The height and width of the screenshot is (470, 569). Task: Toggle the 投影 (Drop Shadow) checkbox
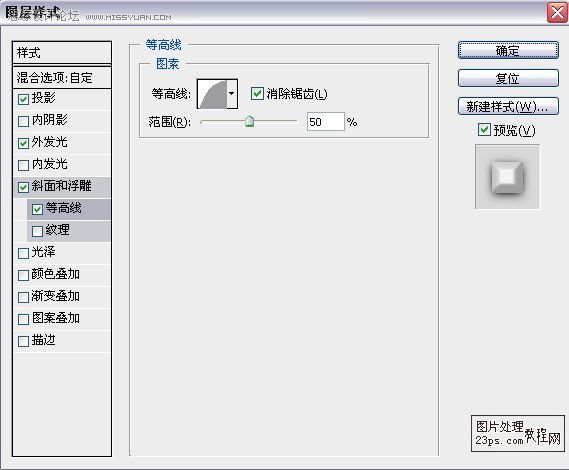click(x=23, y=99)
